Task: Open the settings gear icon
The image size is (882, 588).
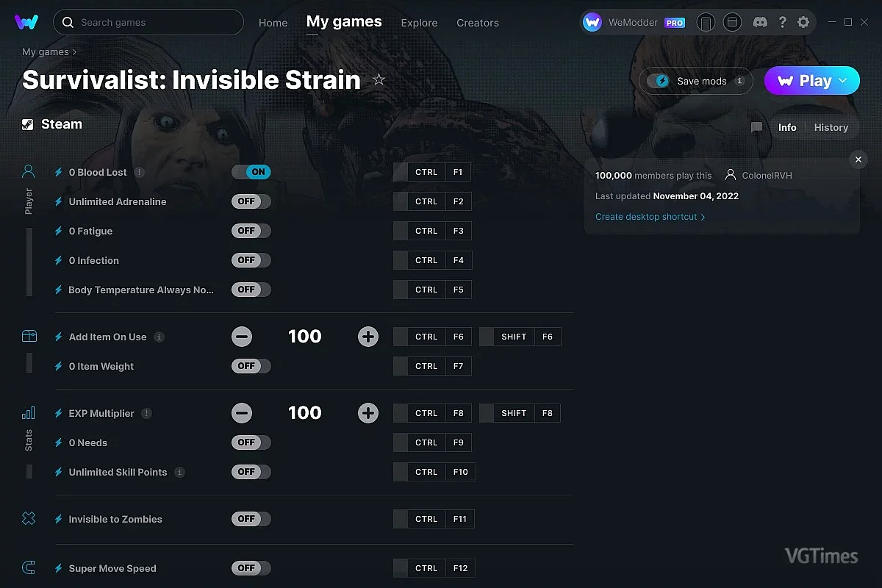Action: (803, 23)
